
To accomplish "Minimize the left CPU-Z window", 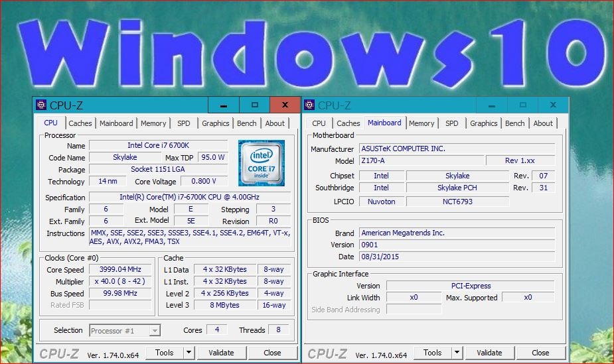I will [224, 105].
